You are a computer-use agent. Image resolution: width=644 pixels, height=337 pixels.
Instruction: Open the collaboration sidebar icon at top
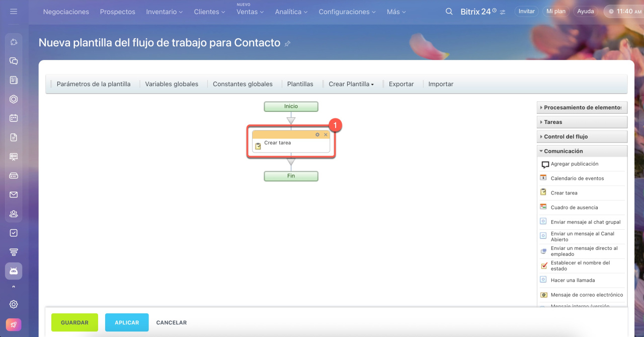(14, 42)
